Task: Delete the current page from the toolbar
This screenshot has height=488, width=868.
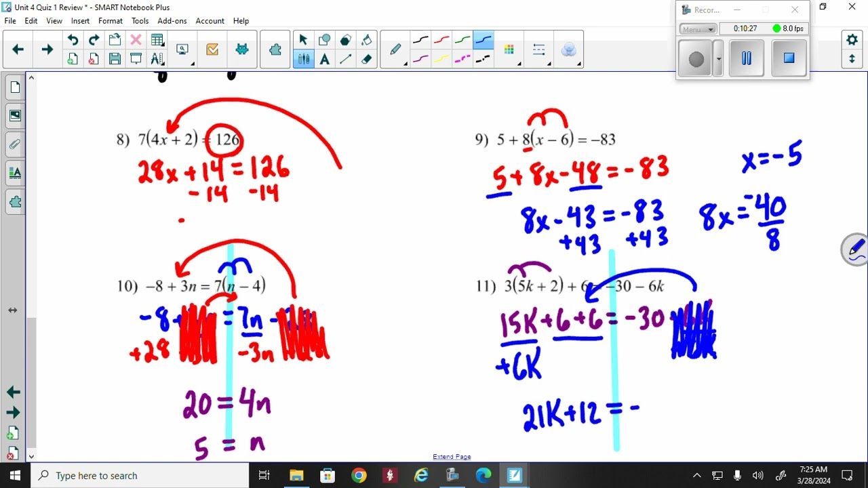Action: pyautogui.click(x=94, y=59)
